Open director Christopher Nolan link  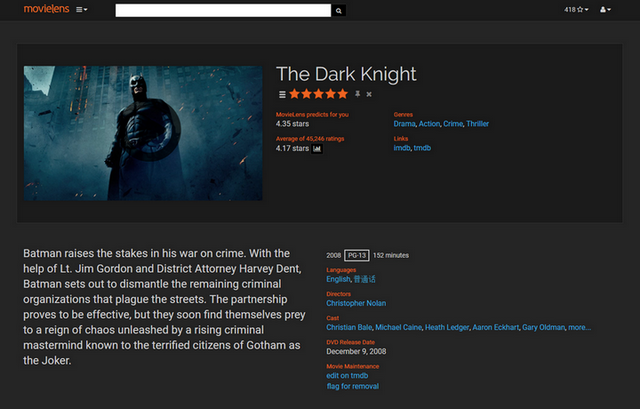[x=356, y=303]
